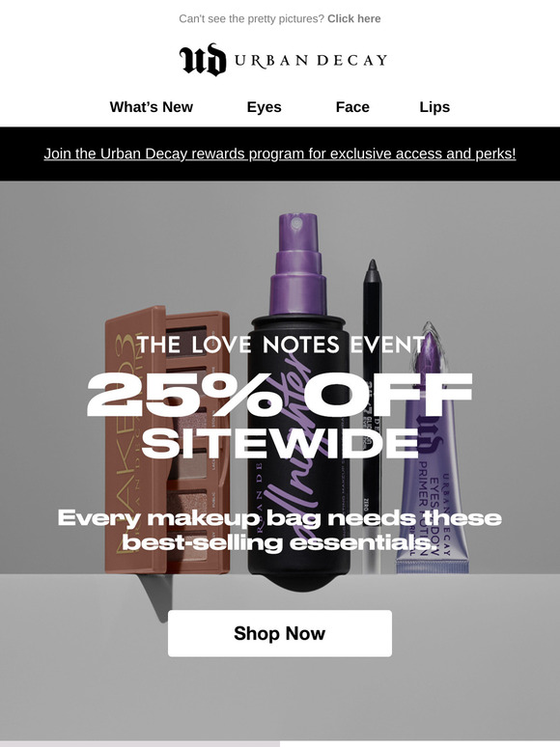This screenshot has width=560, height=747.
Task: Go to the Eyes category
Action: (264, 107)
